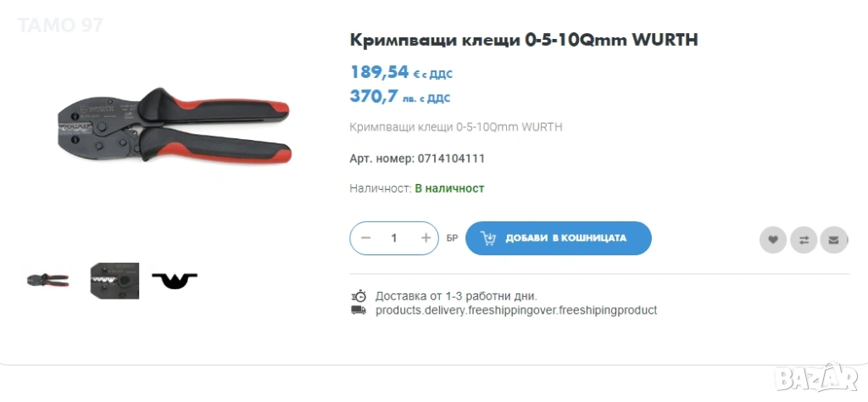
Task: Click the cart icon in ДОБАВИ В КОШНИЦАТА
Action: 488,238
